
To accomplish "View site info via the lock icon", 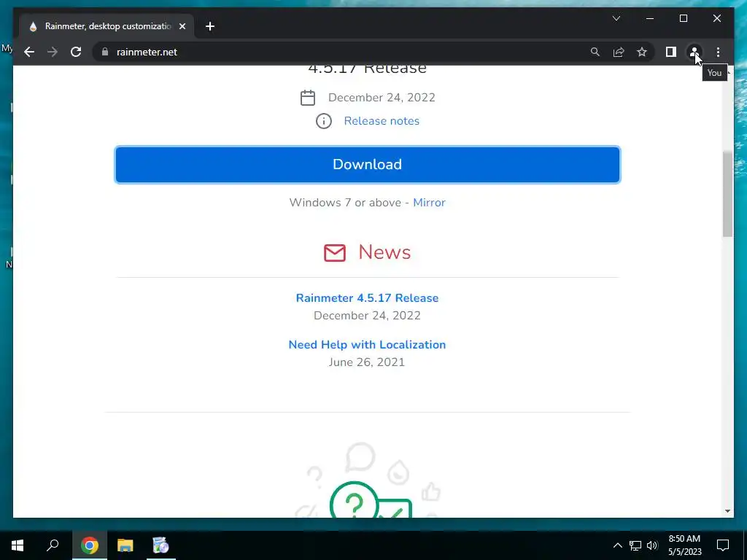I will (105, 52).
